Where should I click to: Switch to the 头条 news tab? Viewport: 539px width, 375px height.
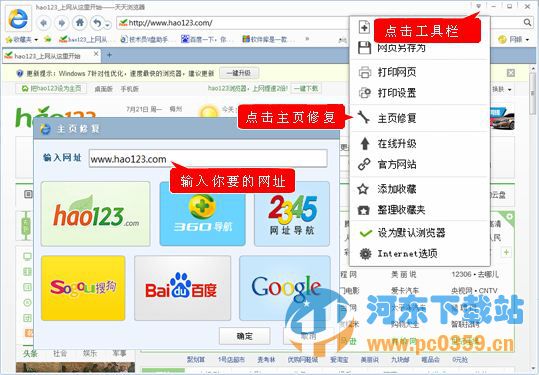click(30, 354)
